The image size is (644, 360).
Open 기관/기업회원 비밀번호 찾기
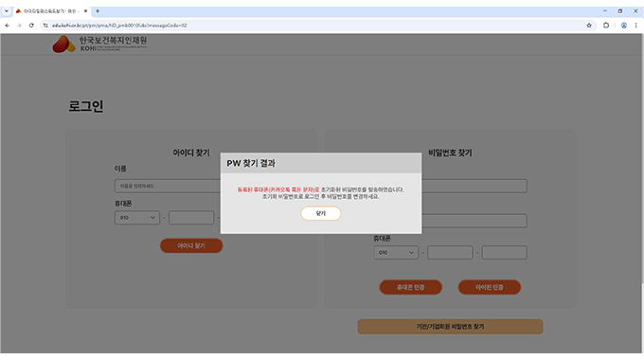[450, 327]
